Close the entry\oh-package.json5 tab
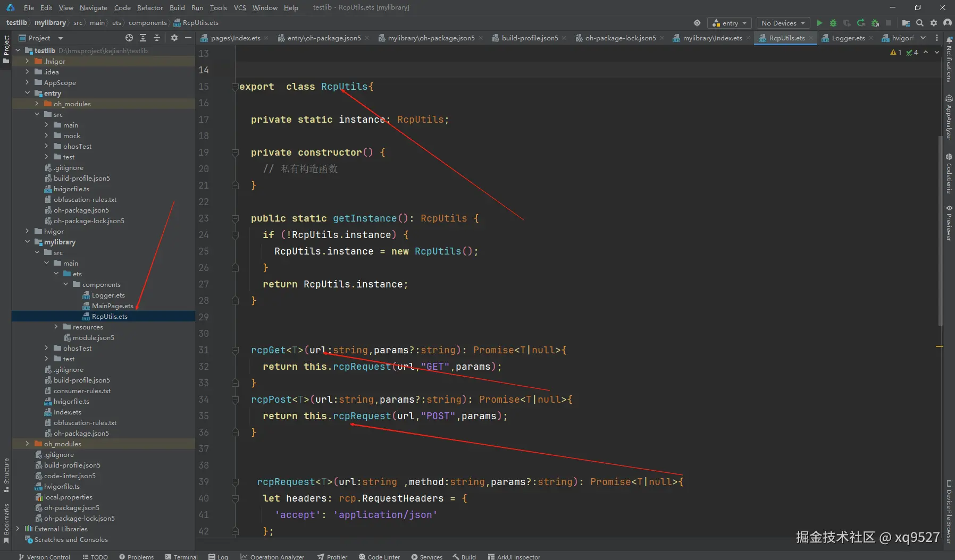955x560 pixels. click(367, 38)
